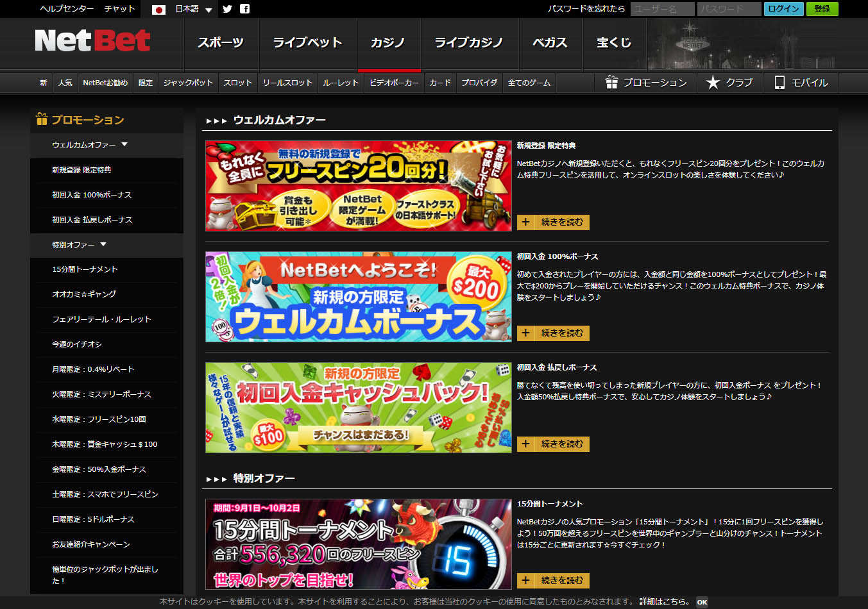868x609 pixels.
Task: Open sidebar link 今週のイチオシ
Action: click(x=77, y=344)
